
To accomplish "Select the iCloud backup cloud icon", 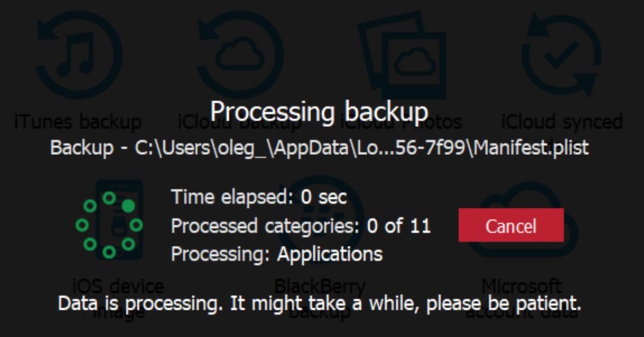I will click(x=240, y=54).
